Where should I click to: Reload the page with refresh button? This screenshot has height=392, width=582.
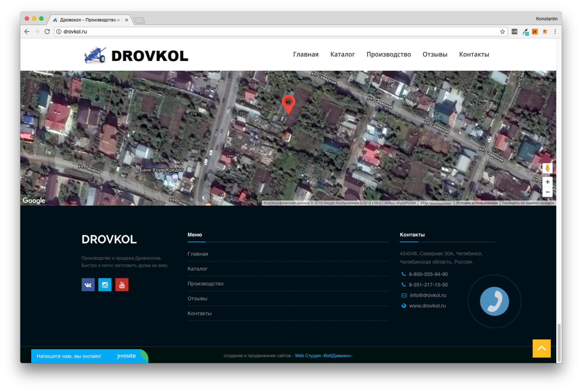pyautogui.click(x=47, y=32)
